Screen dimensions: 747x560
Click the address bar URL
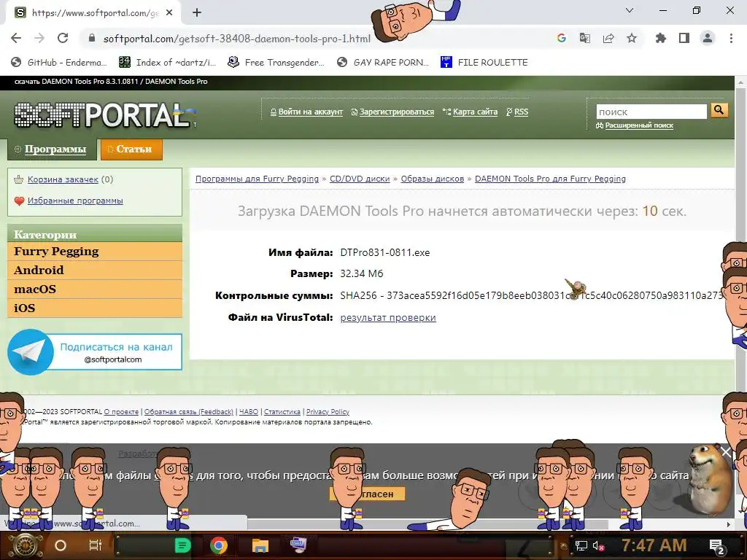tap(237, 39)
